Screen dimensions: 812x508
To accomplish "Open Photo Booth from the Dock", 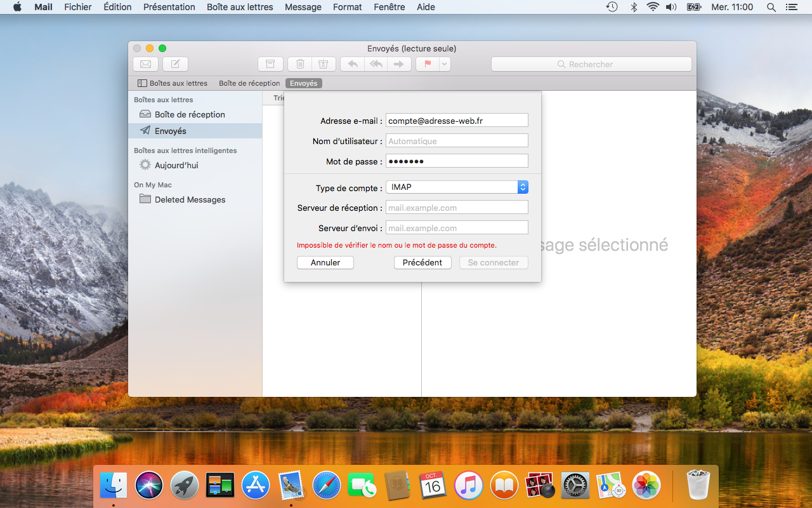I will 540,486.
